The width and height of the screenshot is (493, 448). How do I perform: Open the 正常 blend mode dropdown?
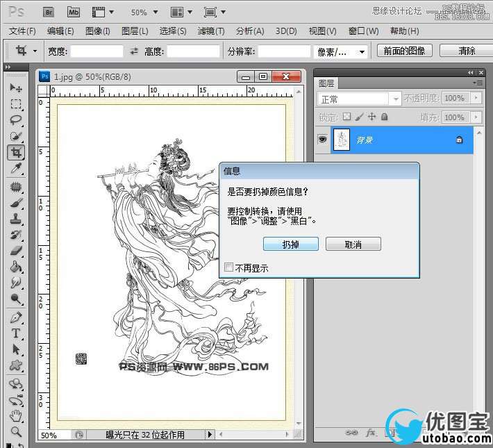coord(359,99)
